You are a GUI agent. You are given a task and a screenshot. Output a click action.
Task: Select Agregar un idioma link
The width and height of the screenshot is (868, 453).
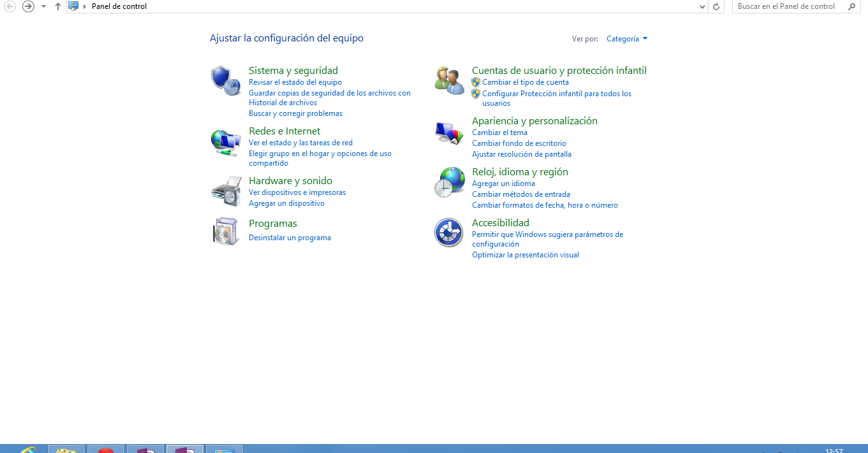[503, 183]
